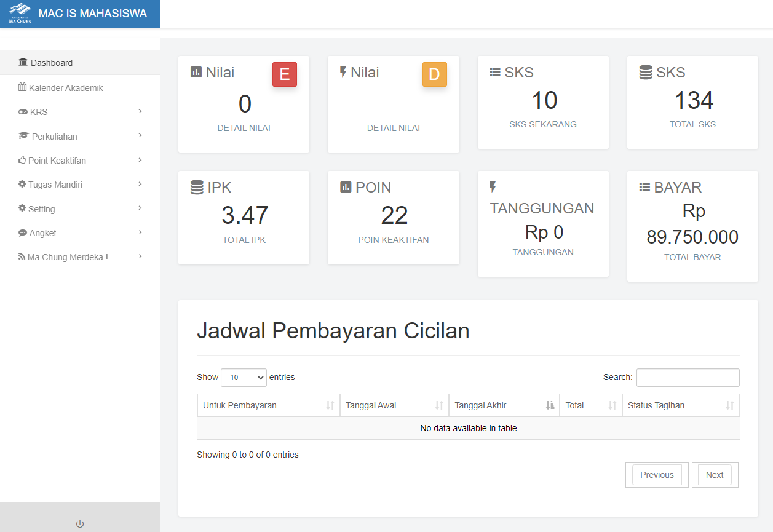Click the Ma Chung university logo
The width and height of the screenshot is (773, 532).
[20, 14]
